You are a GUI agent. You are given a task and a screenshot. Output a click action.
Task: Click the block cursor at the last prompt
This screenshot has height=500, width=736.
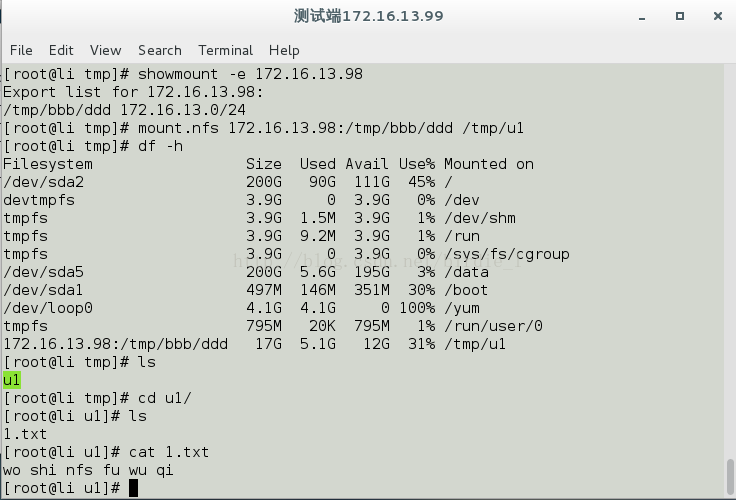point(133,488)
